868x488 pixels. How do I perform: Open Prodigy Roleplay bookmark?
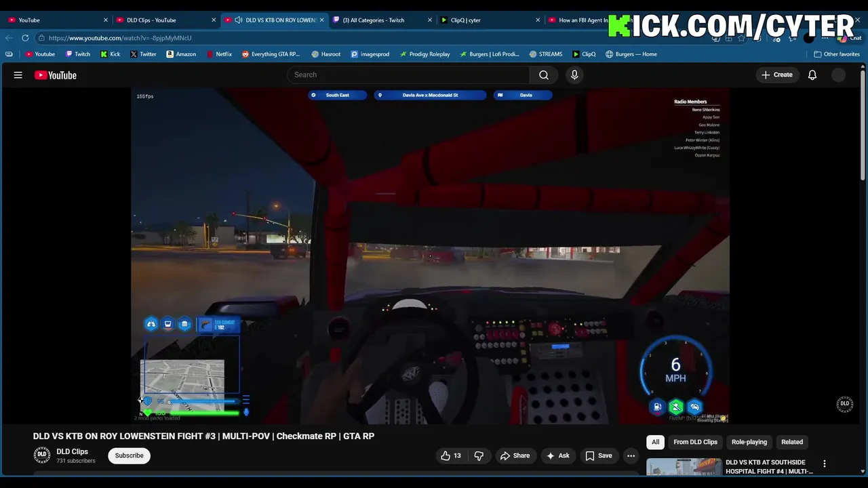click(425, 54)
